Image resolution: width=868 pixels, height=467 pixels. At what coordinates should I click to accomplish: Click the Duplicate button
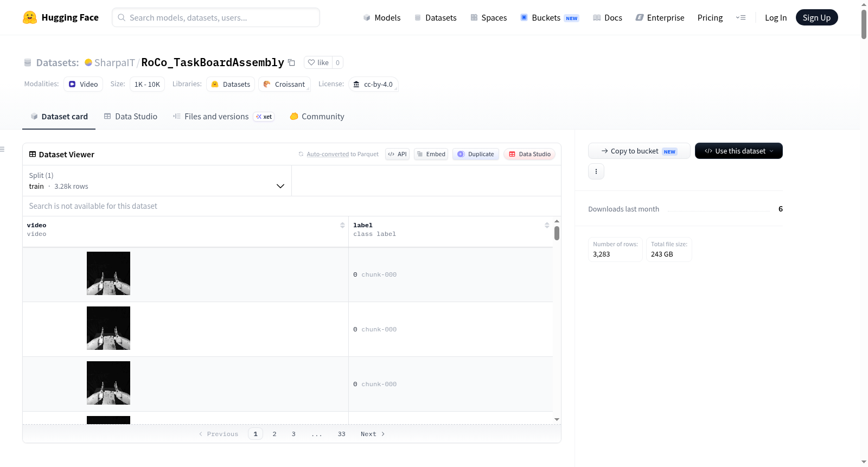click(x=476, y=154)
